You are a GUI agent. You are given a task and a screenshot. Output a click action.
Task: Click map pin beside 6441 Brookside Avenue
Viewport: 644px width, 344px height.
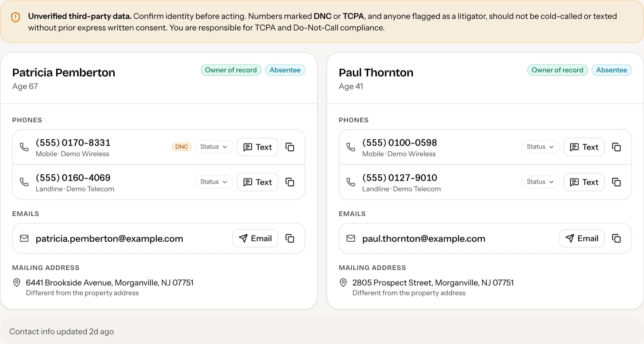coord(16,283)
